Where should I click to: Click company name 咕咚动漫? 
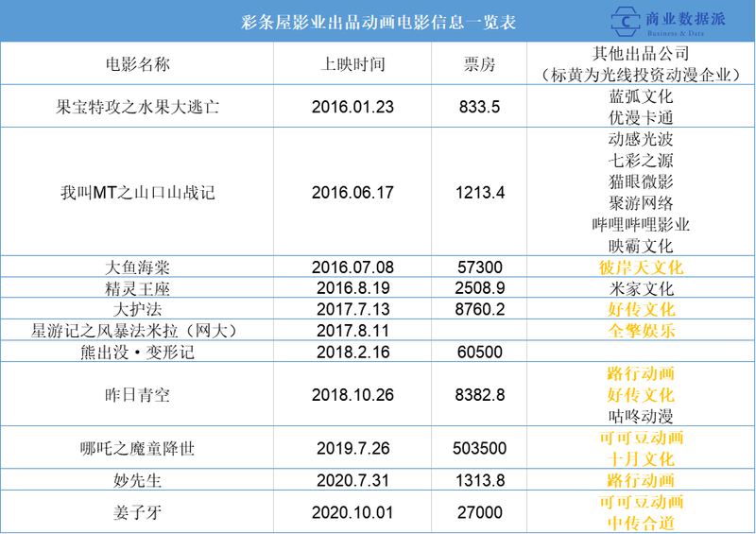pos(641,416)
